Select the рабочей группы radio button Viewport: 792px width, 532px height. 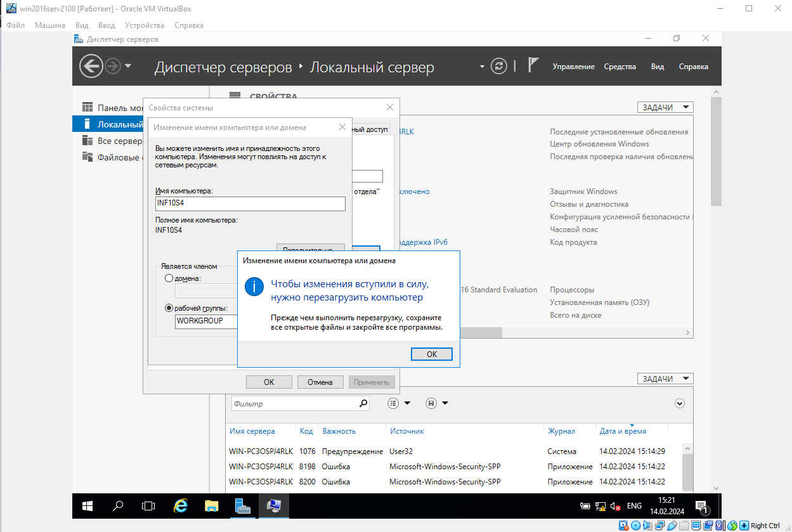pyautogui.click(x=169, y=308)
